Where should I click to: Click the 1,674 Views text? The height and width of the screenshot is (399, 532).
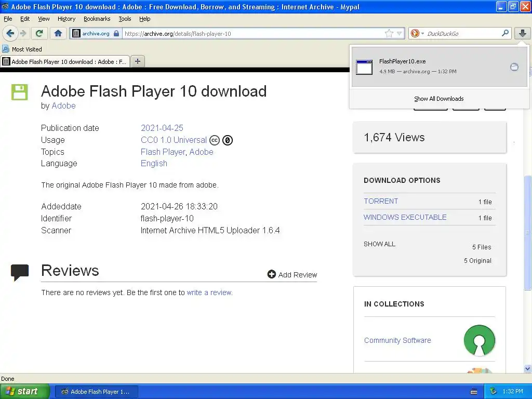pyautogui.click(x=394, y=137)
